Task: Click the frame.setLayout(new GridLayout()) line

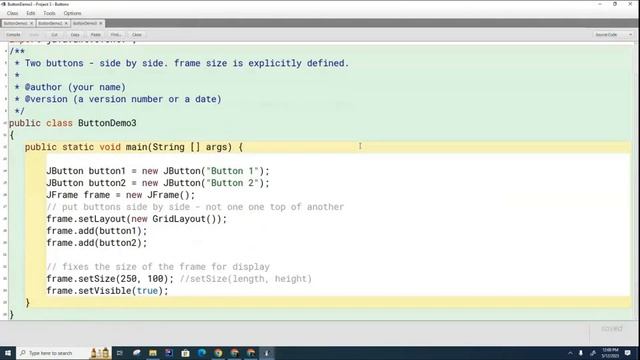Action: click(136, 219)
